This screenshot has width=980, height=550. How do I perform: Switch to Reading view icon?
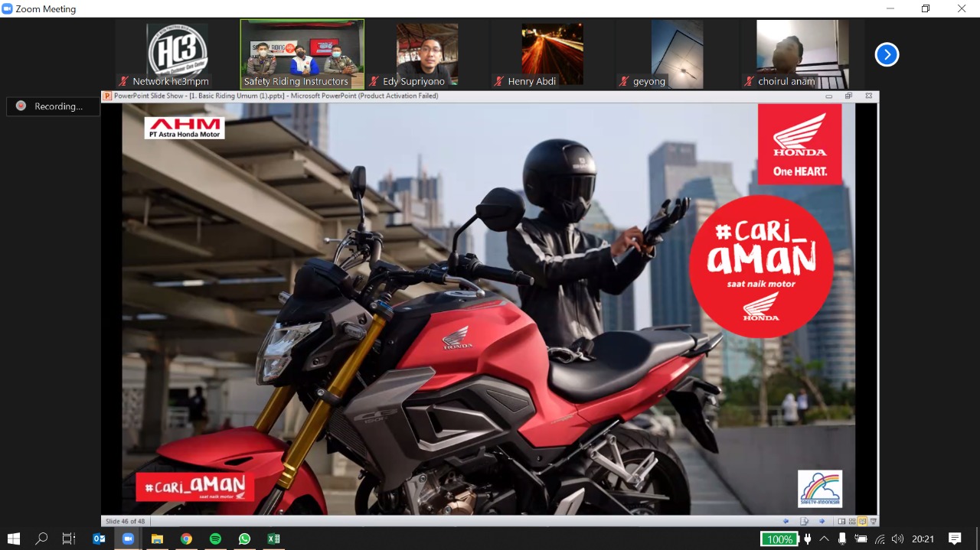(x=862, y=521)
